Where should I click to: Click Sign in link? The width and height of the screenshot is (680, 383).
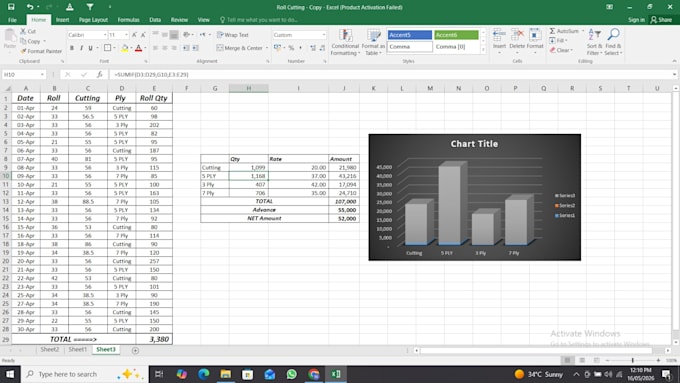[x=636, y=20]
